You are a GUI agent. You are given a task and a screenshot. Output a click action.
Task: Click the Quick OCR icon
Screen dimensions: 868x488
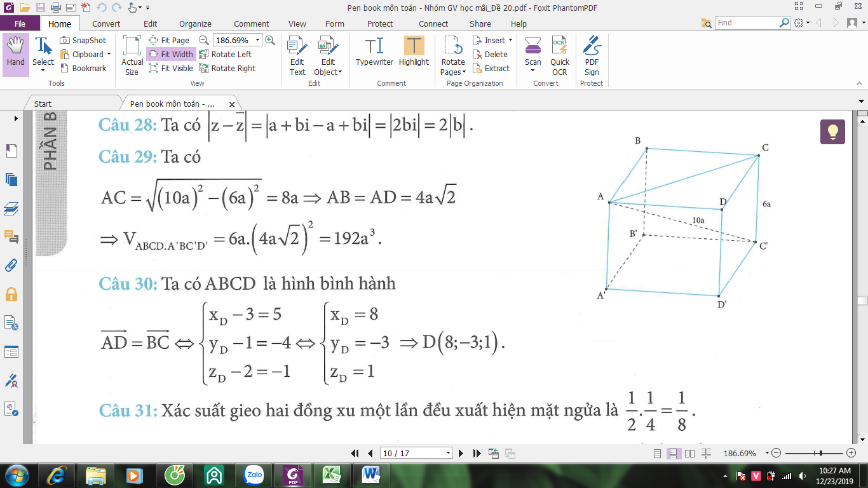click(x=560, y=56)
